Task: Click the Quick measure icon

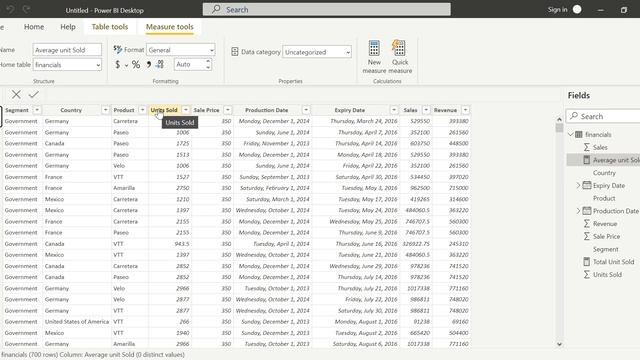Action: pos(399,48)
